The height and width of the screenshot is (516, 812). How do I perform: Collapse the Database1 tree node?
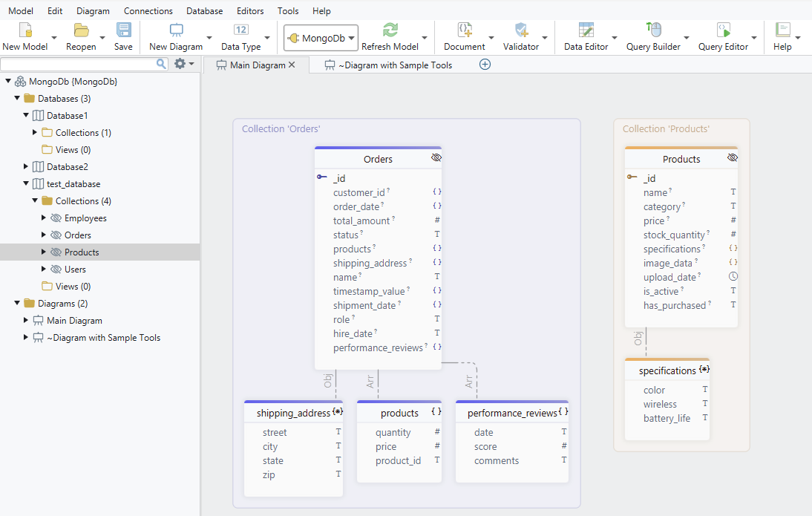26,115
